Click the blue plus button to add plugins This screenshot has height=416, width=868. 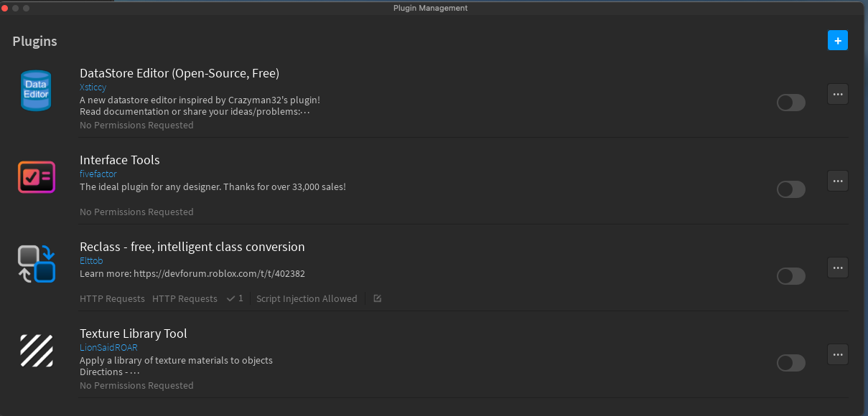[x=837, y=40]
